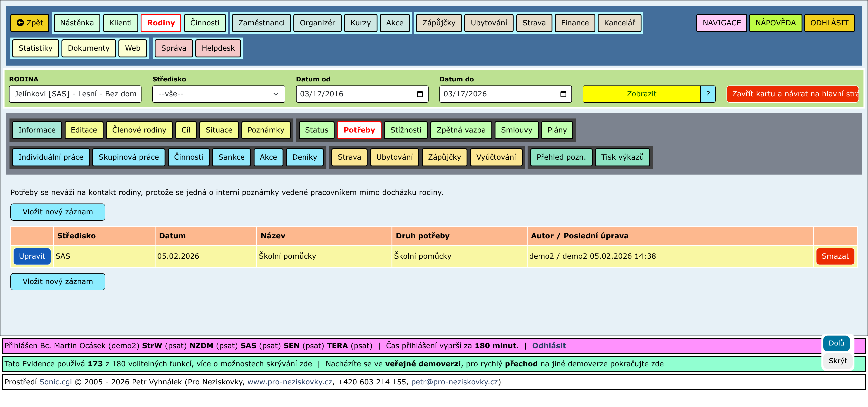Open the Datum do calendar picker icon

tap(563, 94)
